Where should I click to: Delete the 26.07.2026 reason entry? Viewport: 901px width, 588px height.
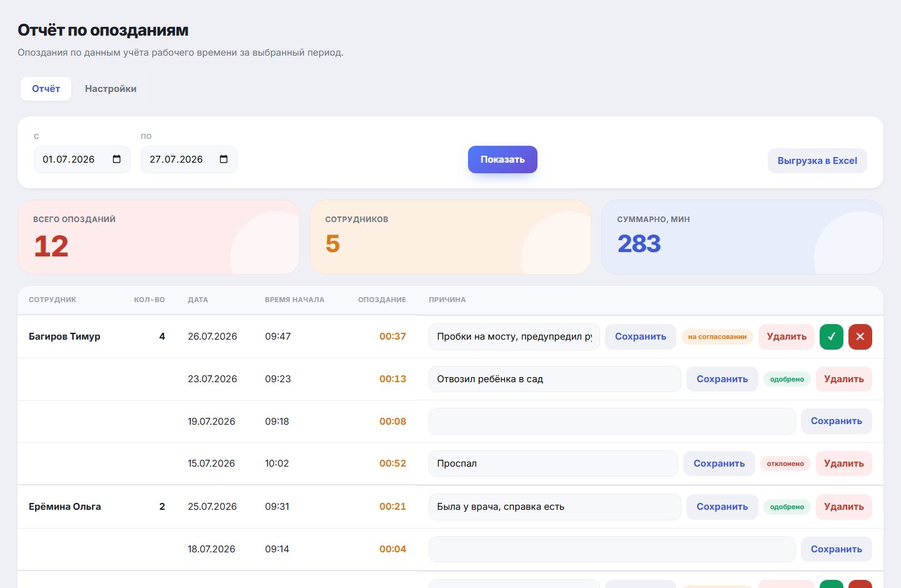(x=786, y=337)
